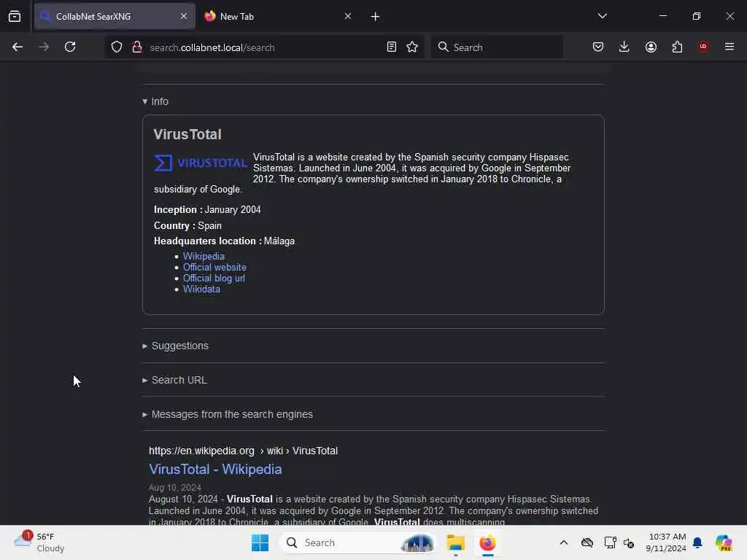Open tracking protection shield icon
The width and height of the screenshot is (747, 560).
[117, 47]
